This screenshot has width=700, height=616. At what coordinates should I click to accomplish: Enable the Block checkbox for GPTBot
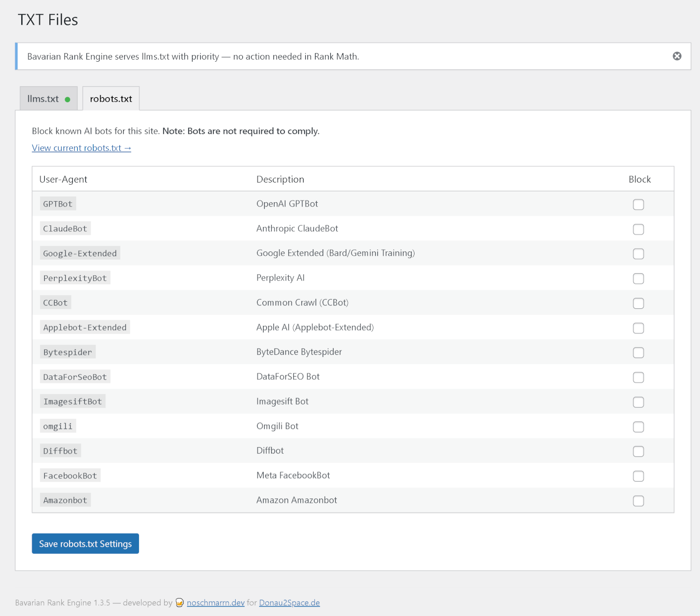pos(638,204)
